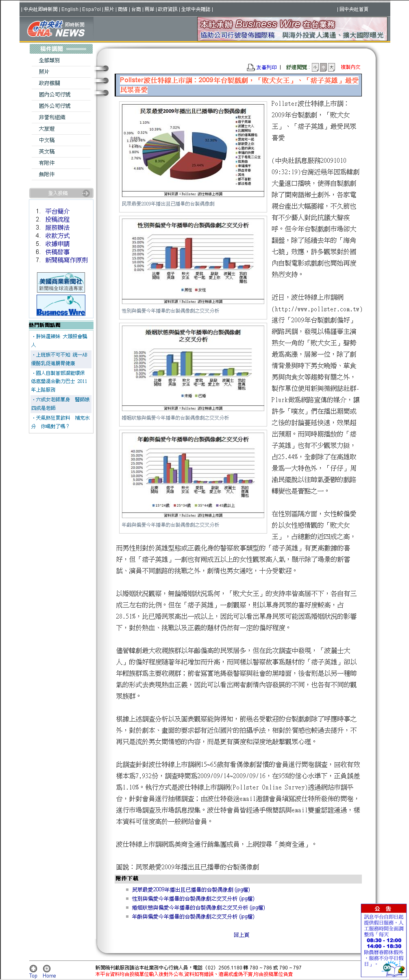
Task: Go to 回中央社首页 link at top right
Action: click(x=354, y=9)
